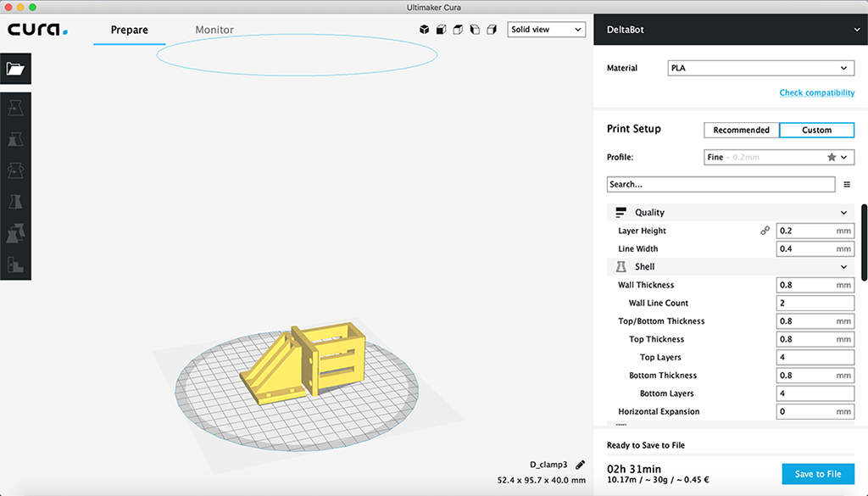Click the 52.4 x 95.7 x 40.0 mm dimensions
This screenshot has width=868, height=496.
(542, 480)
